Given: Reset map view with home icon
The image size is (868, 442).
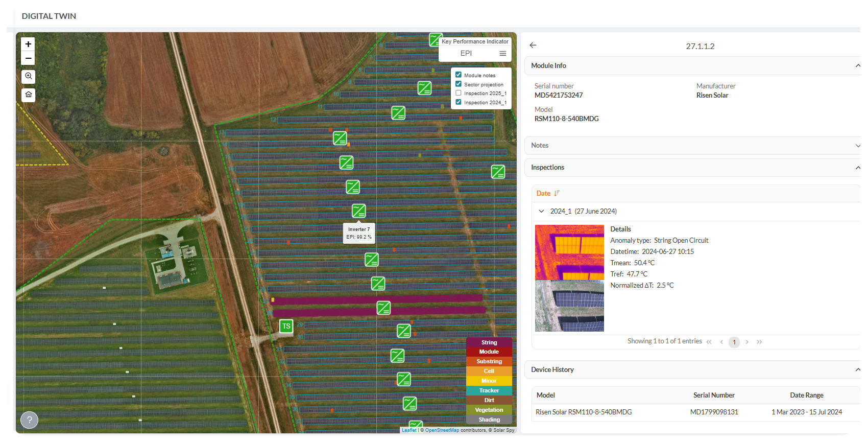Looking at the screenshot, I should coord(28,95).
